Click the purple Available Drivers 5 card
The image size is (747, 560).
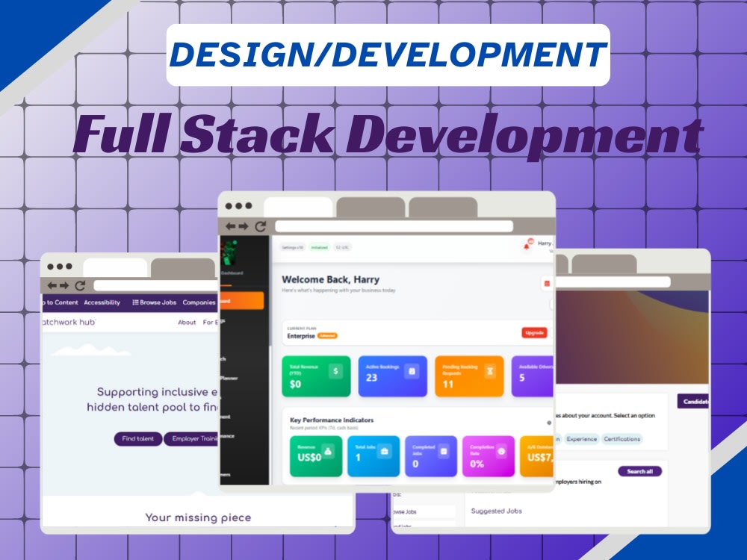tap(533, 376)
